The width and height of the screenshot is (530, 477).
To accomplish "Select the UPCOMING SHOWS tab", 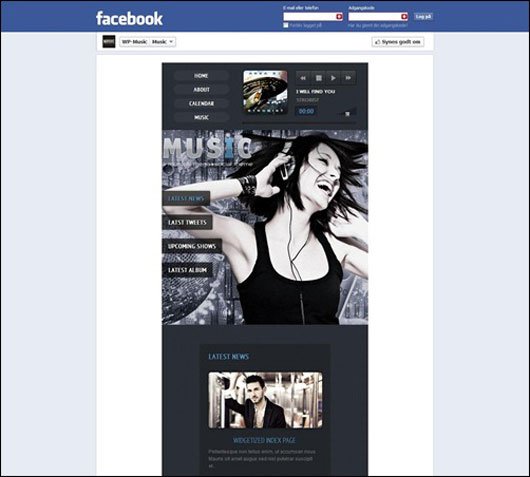I will pos(192,246).
